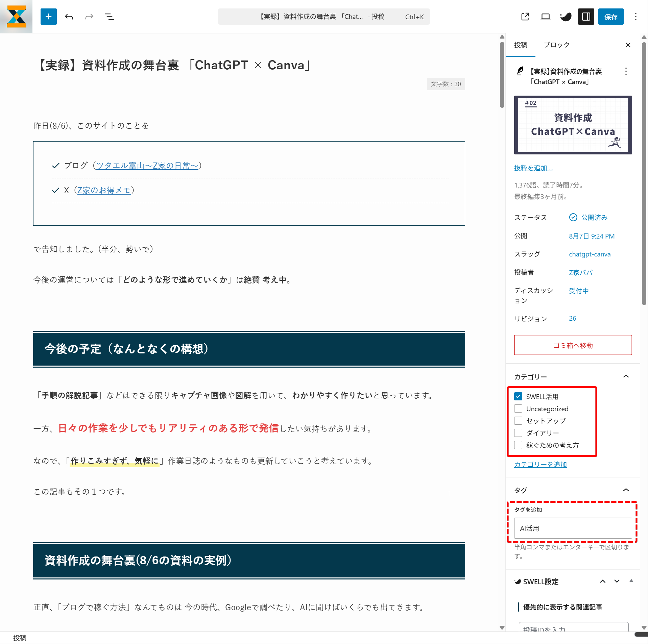The image size is (648, 644).
Task: Open post preview in new tab icon
Action: 525,17
